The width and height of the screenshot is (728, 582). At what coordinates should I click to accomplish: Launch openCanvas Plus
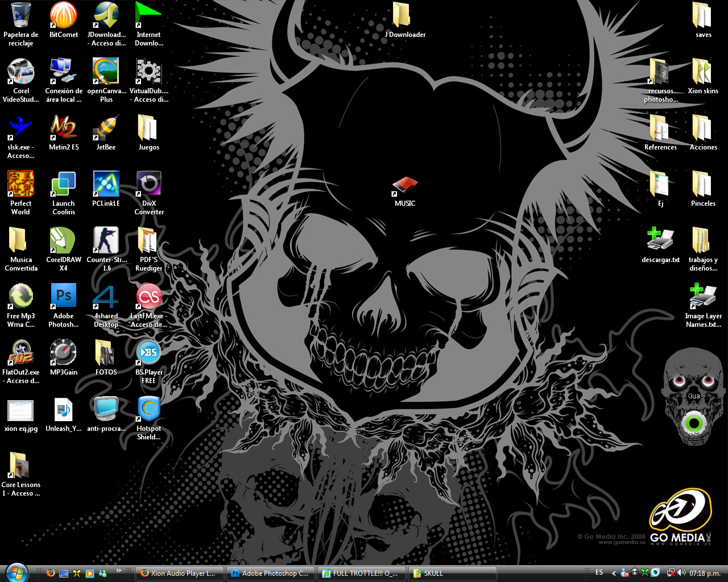pyautogui.click(x=106, y=72)
